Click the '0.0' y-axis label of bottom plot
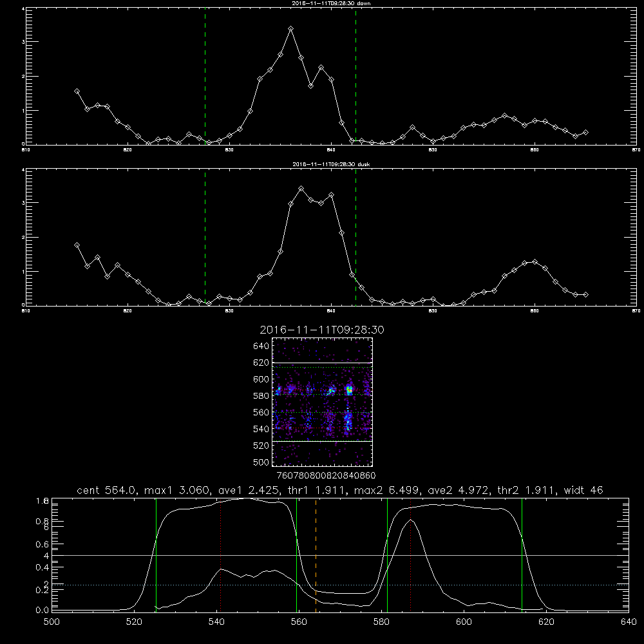This screenshot has height=644, width=644. (x=43, y=611)
